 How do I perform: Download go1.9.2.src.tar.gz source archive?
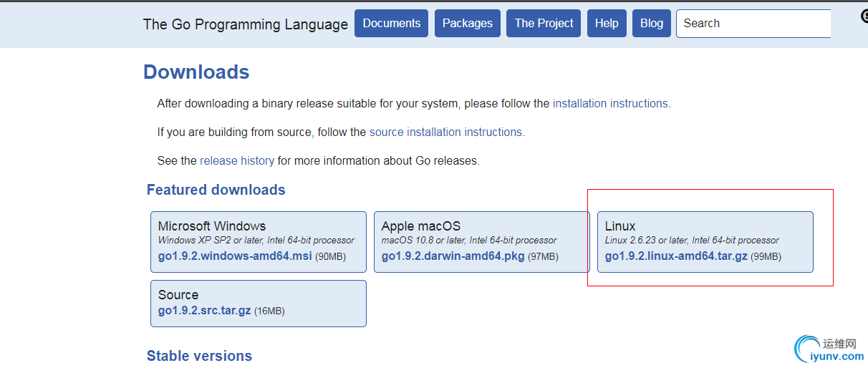tap(205, 311)
